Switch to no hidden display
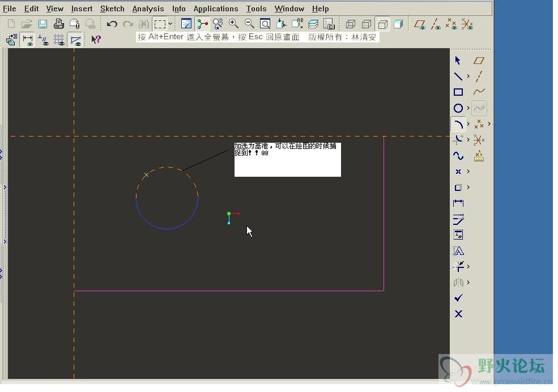This screenshot has height=392, width=558. 382,24
